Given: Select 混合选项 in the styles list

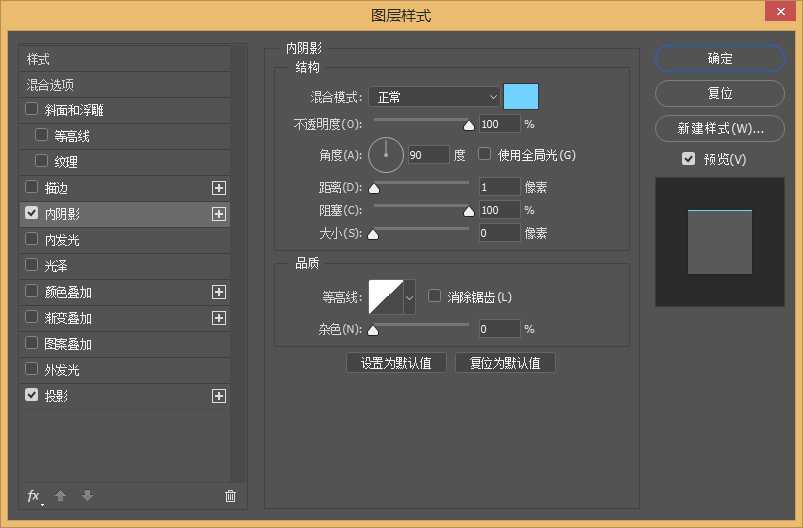Looking at the screenshot, I should click(51, 85).
